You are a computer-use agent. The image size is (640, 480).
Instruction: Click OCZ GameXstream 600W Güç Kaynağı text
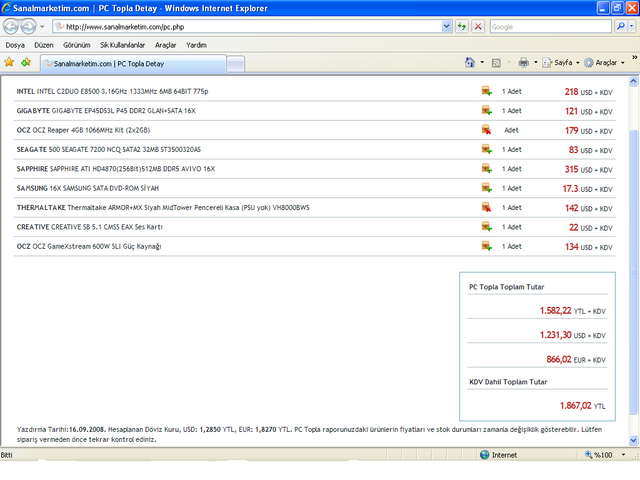[89, 246]
